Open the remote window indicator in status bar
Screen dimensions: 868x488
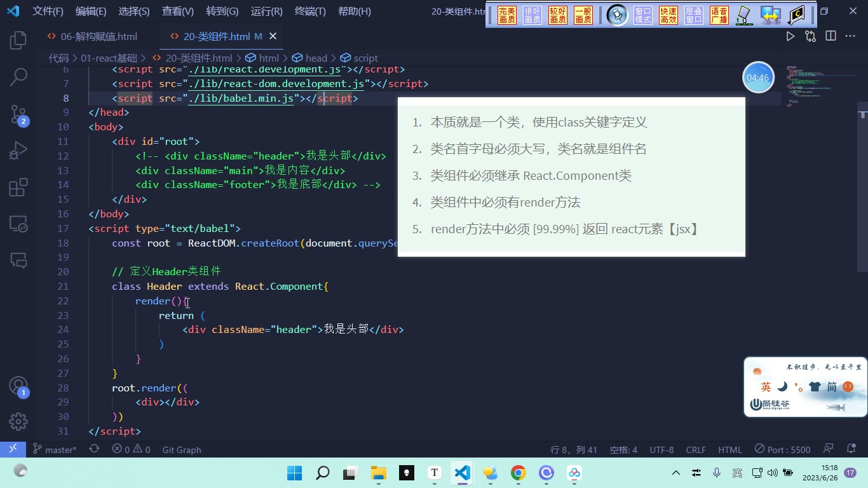point(13,449)
